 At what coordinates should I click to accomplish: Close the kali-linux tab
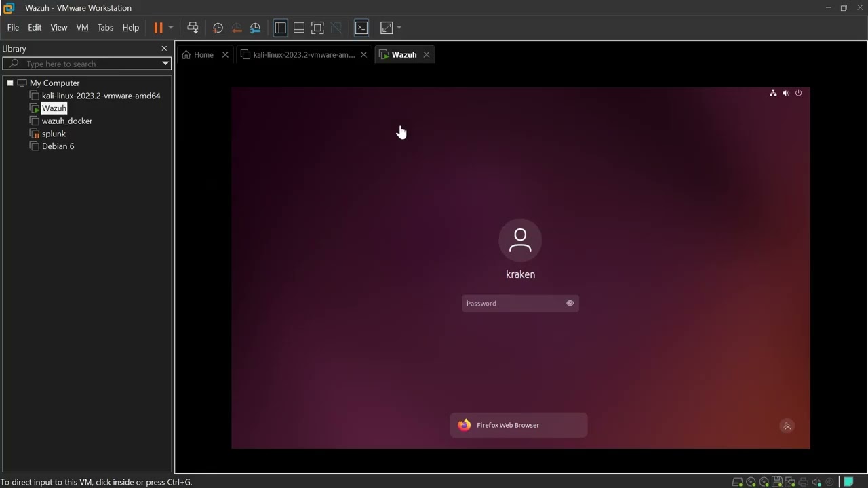(x=363, y=55)
